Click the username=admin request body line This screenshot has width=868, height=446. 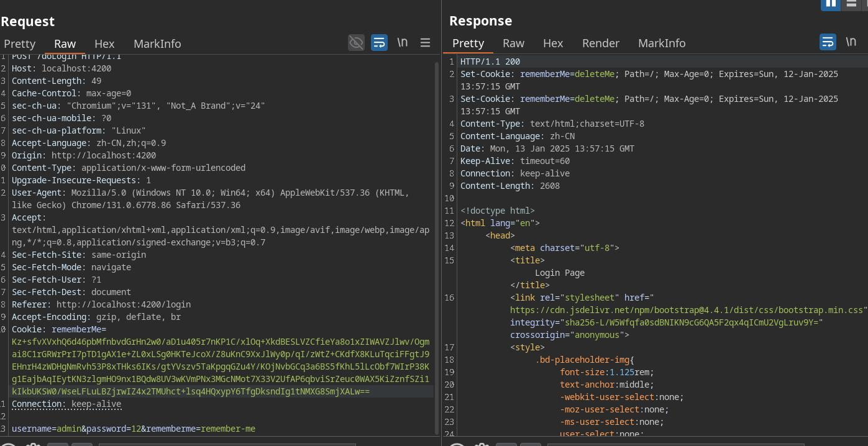134,429
